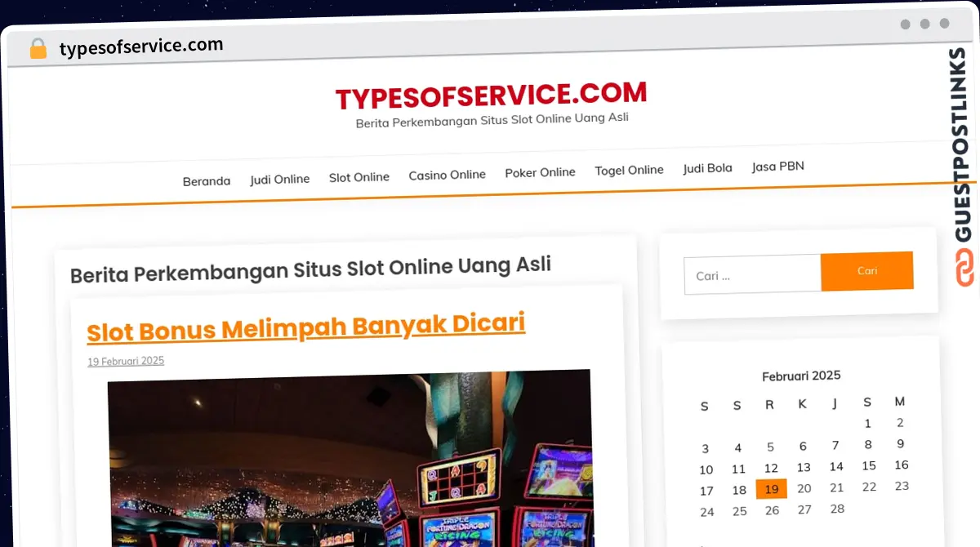The height and width of the screenshot is (547, 980).
Task: Go to the Beranda menu item
Action: click(207, 180)
